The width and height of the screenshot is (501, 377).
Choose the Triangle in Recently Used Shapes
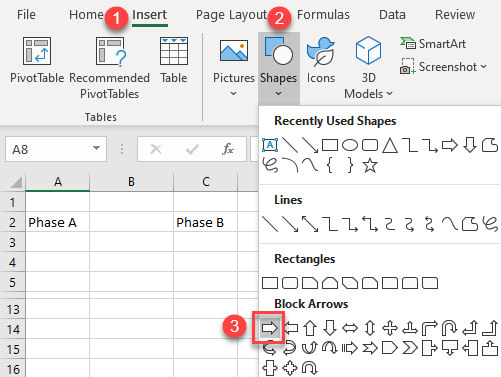click(x=390, y=145)
